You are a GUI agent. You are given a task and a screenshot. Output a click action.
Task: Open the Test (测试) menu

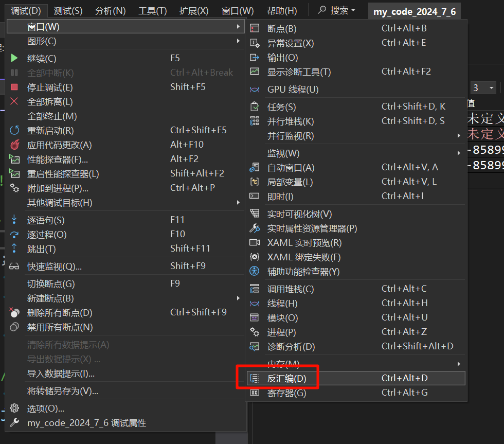click(x=68, y=10)
